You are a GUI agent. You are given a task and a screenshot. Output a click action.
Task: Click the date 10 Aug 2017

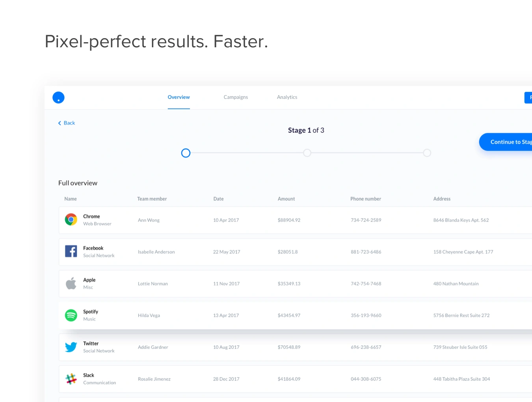(226, 347)
